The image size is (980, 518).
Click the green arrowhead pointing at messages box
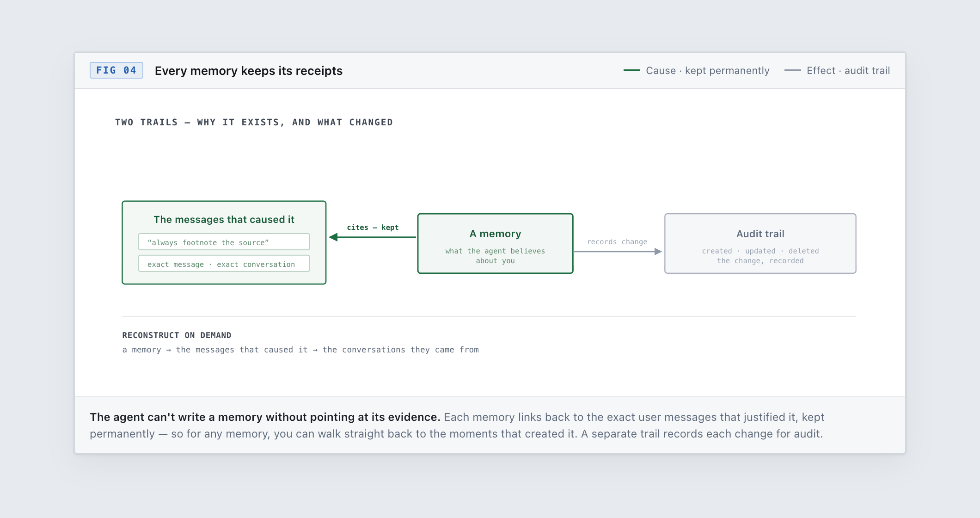pyautogui.click(x=333, y=237)
